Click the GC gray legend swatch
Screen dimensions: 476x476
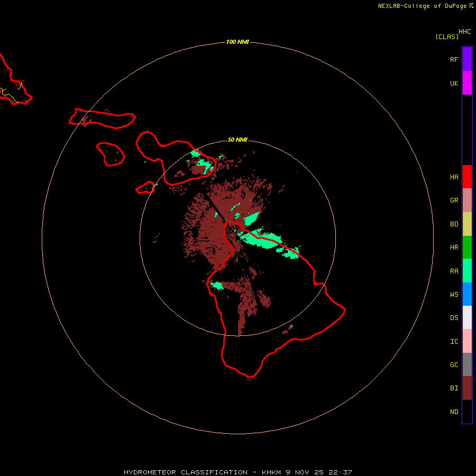[467, 364]
